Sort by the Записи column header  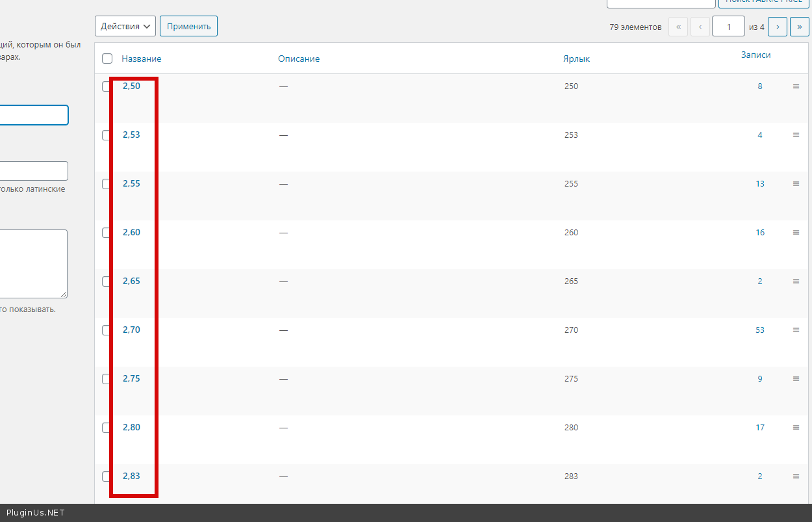(x=755, y=55)
